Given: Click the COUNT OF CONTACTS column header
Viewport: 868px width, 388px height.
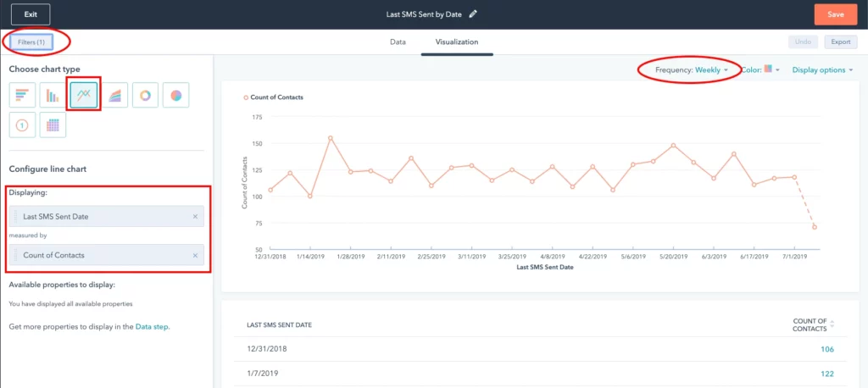Looking at the screenshot, I should point(810,325).
